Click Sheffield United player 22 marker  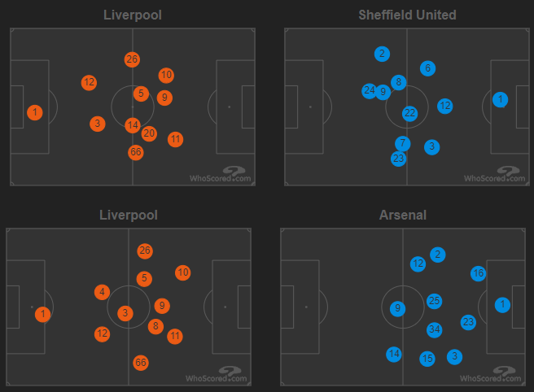[410, 113]
